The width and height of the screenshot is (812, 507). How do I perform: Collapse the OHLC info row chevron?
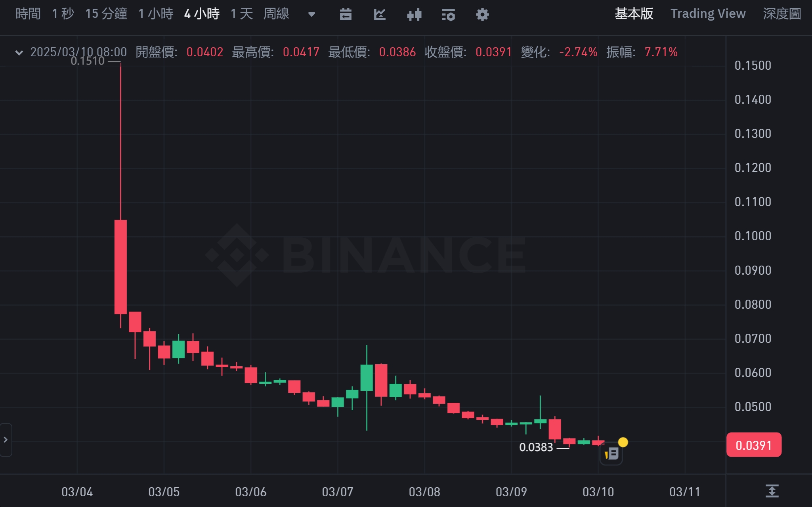19,52
